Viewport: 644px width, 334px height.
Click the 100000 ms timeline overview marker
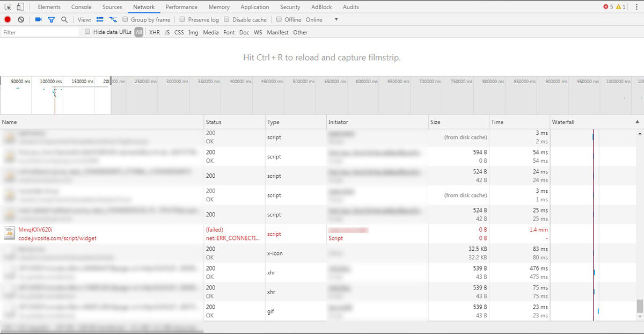pos(52,81)
